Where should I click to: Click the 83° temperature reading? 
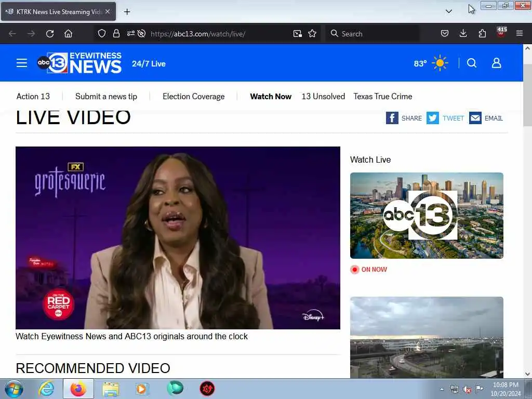[x=420, y=63]
